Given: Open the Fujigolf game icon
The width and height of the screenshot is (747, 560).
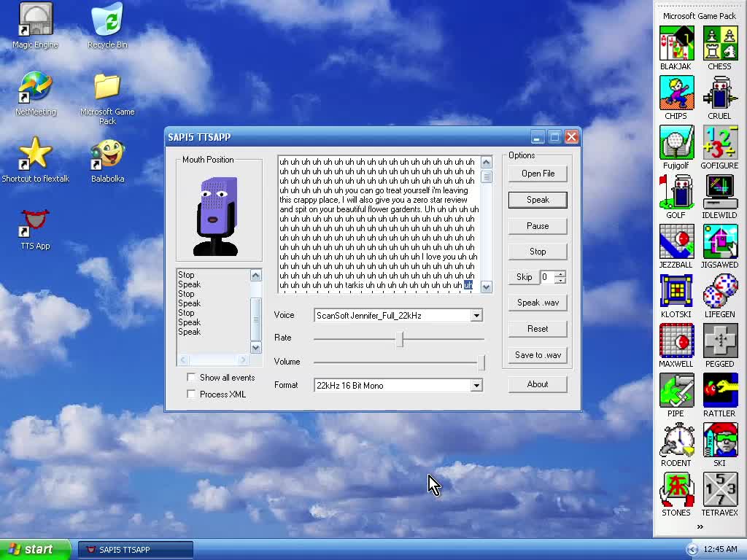Looking at the screenshot, I should coord(676,147).
